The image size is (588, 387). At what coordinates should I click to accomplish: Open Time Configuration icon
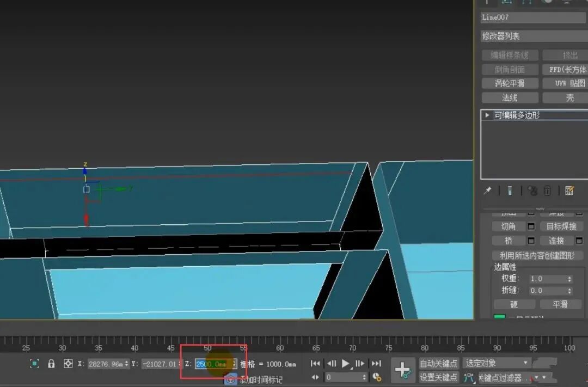click(377, 377)
